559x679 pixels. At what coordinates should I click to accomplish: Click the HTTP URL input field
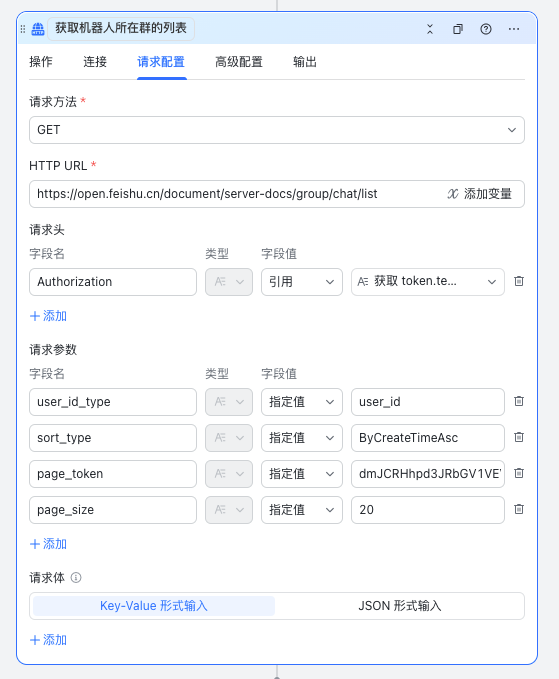(x=236, y=194)
